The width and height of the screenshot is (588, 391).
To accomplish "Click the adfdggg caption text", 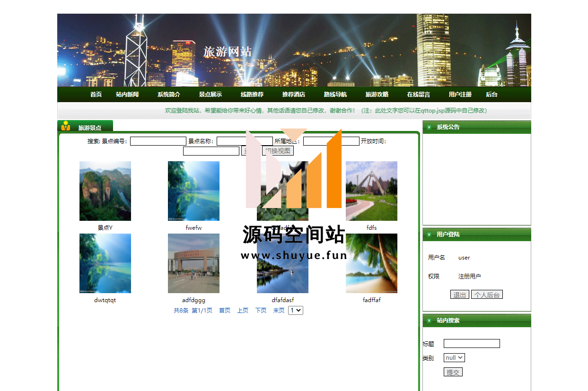I will coord(193,300).
